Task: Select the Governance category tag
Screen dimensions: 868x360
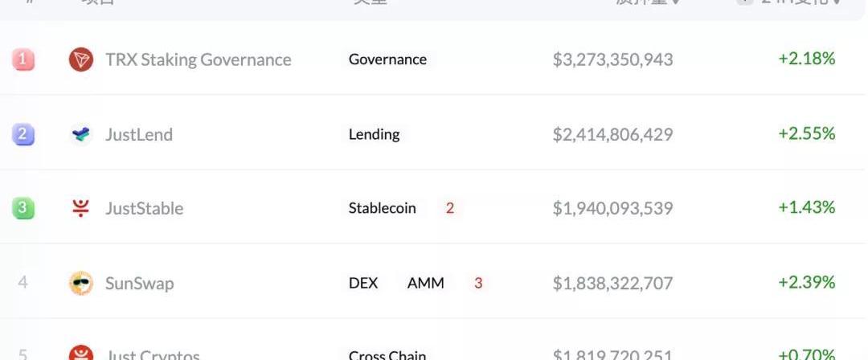Action: pos(387,59)
